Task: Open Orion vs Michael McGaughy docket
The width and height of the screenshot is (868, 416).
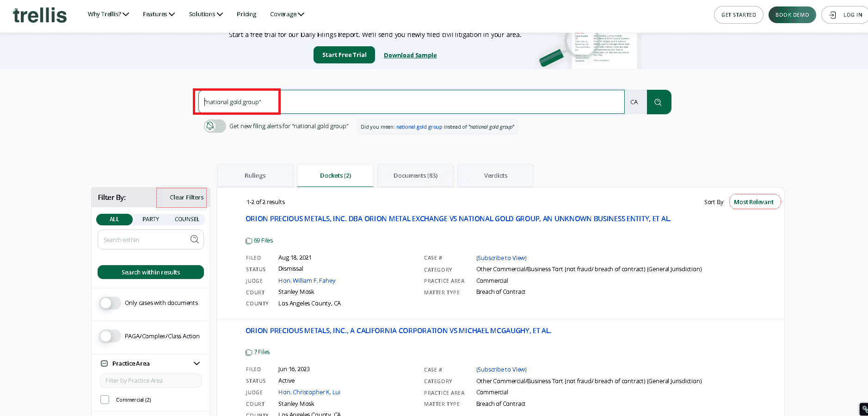Action: click(x=398, y=331)
